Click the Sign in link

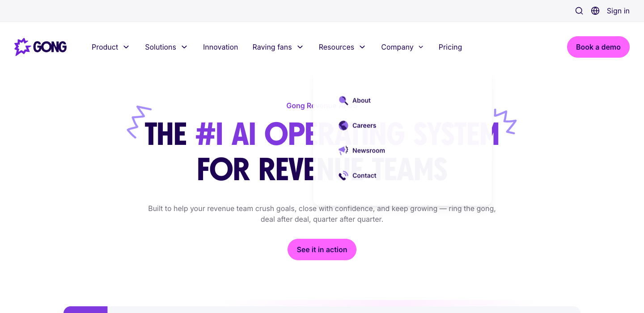click(618, 11)
